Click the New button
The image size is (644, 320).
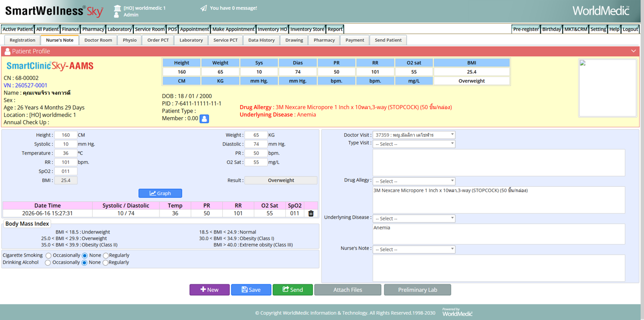click(x=209, y=290)
